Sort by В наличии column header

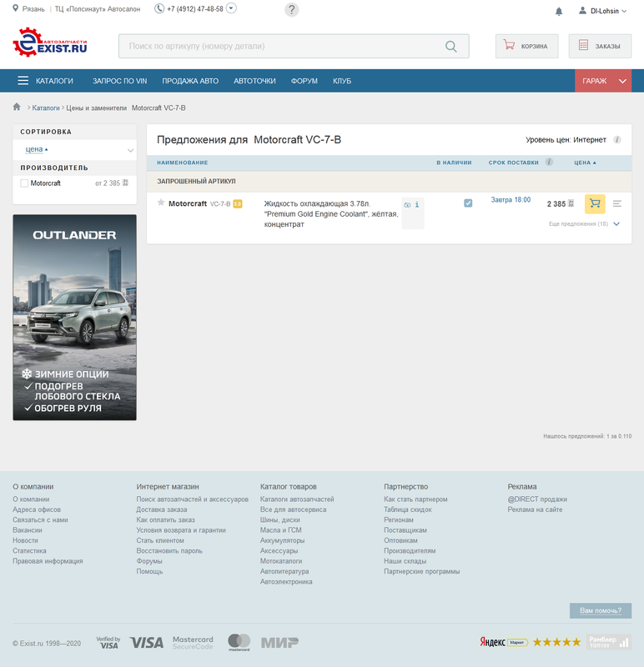(454, 163)
